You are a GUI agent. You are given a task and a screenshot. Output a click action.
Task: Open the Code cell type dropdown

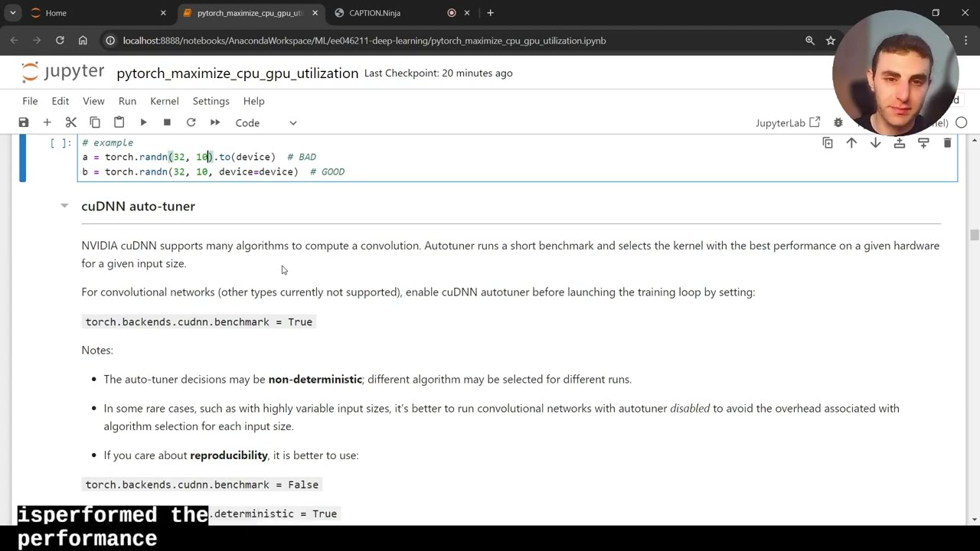point(266,122)
